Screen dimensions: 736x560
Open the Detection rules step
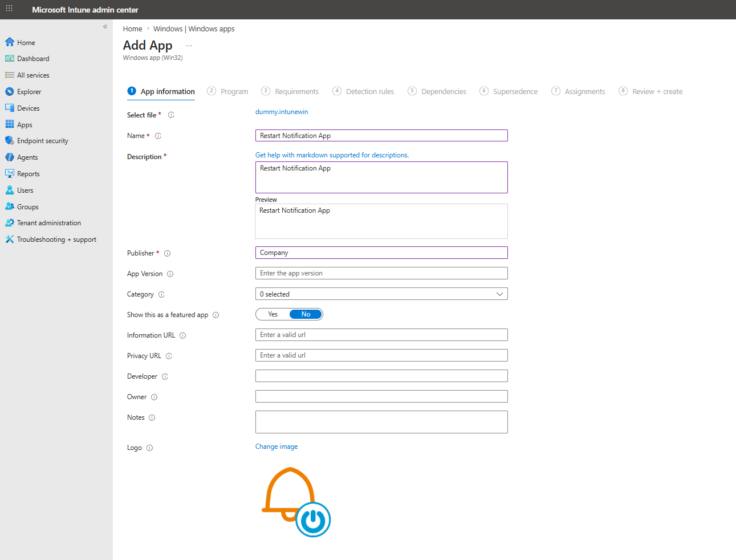369,91
